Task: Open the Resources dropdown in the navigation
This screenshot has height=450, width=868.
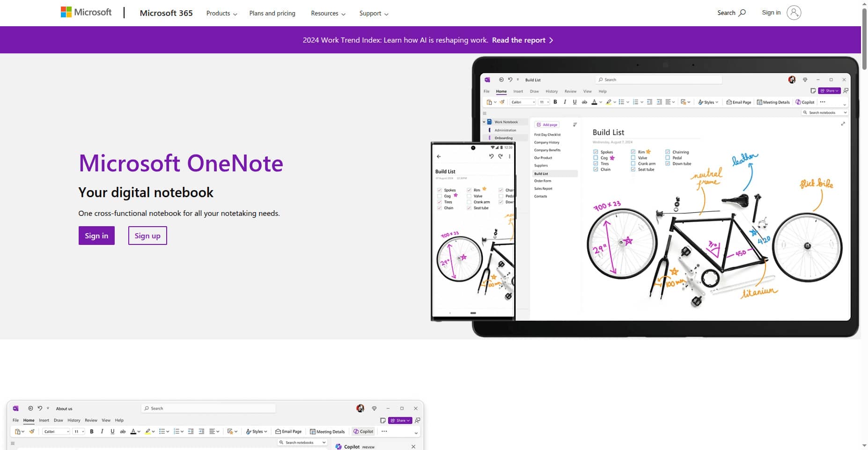Action: (x=328, y=14)
